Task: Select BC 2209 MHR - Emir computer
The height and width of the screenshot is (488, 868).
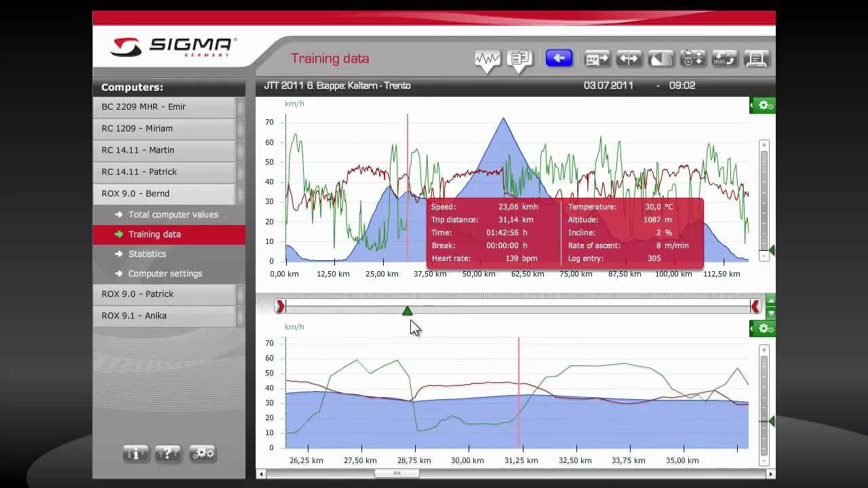Action: 165,107
